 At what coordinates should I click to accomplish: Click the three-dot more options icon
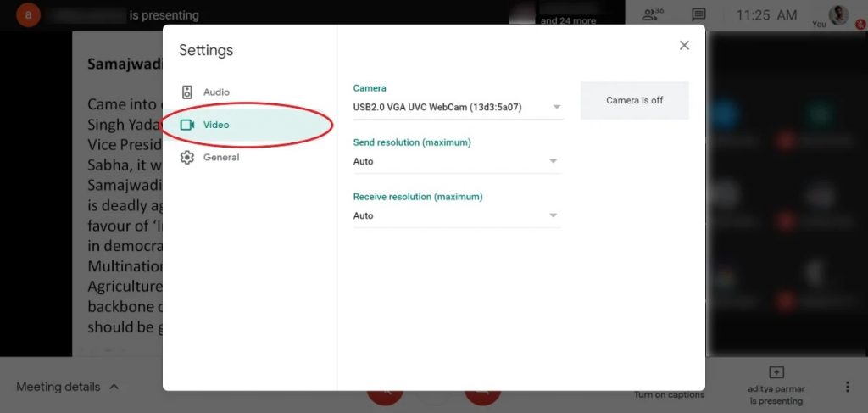(846, 387)
